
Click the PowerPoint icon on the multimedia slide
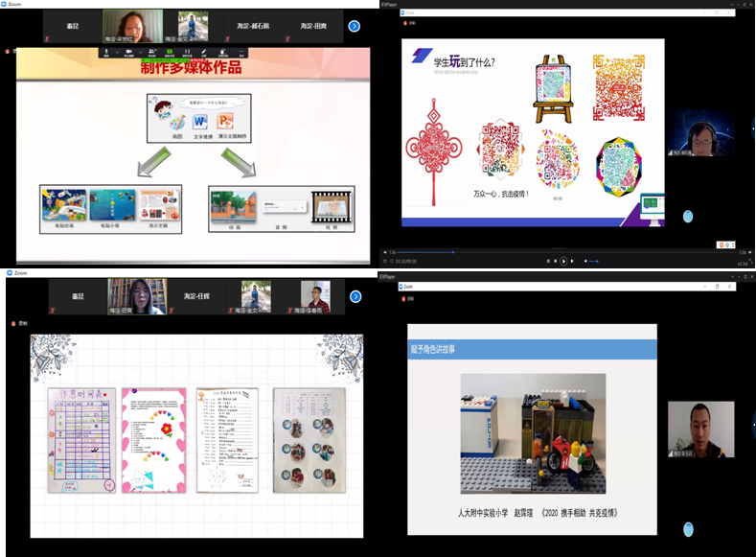[x=225, y=121]
